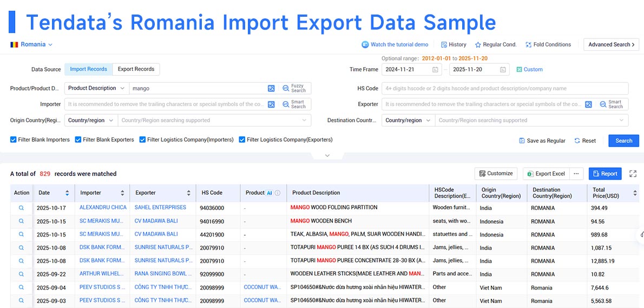Enable Smart Search for Exporter
The height and width of the screenshot is (308, 644).
pos(612,104)
